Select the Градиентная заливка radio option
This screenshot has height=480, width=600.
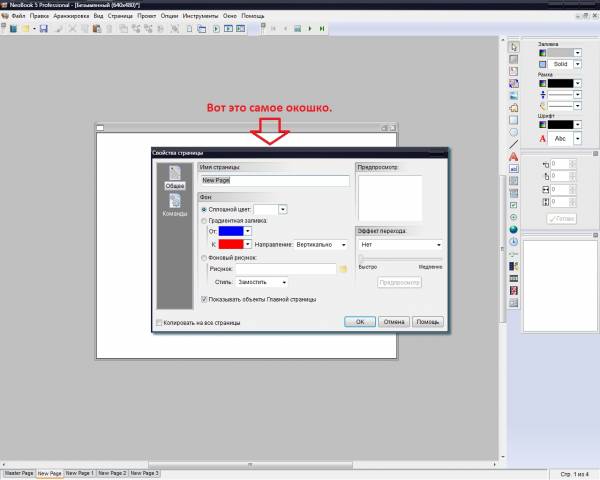(204, 220)
